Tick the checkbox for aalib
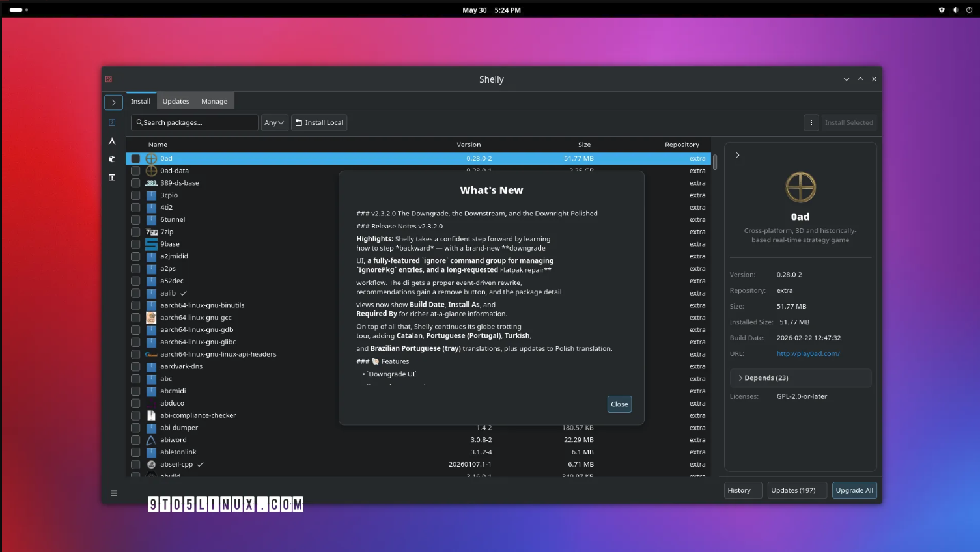This screenshot has height=552, width=980. tap(135, 293)
